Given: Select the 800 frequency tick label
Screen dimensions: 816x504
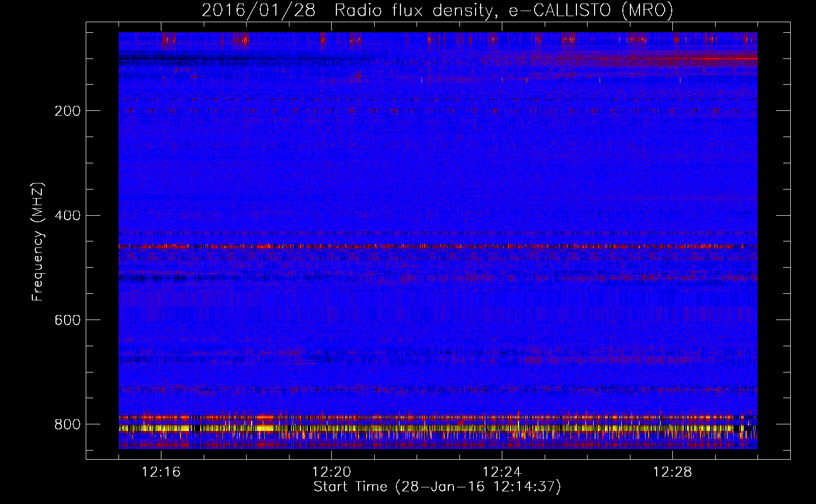Looking at the screenshot, I should (68, 424).
